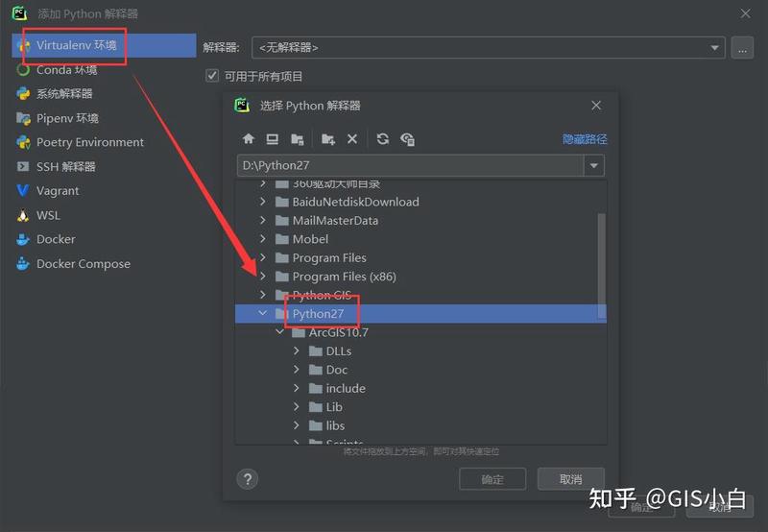
Task: Refresh the file tree
Action: [x=383, y=139]
